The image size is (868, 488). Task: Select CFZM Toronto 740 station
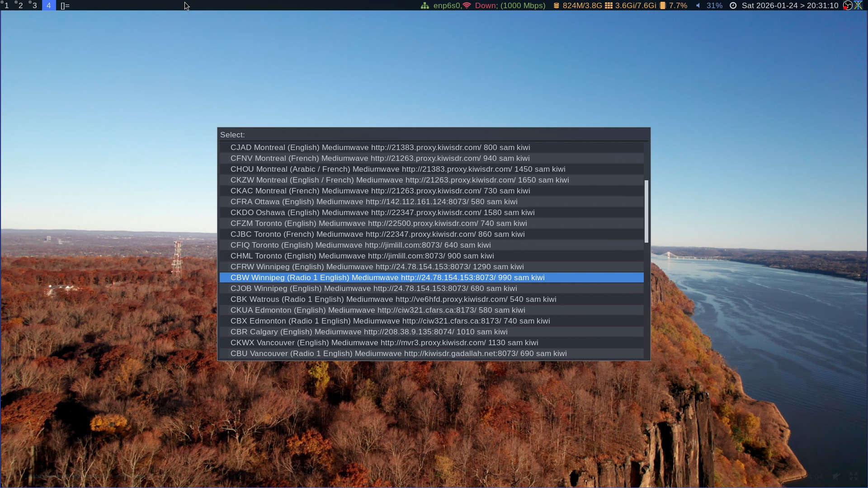(432, 223)
